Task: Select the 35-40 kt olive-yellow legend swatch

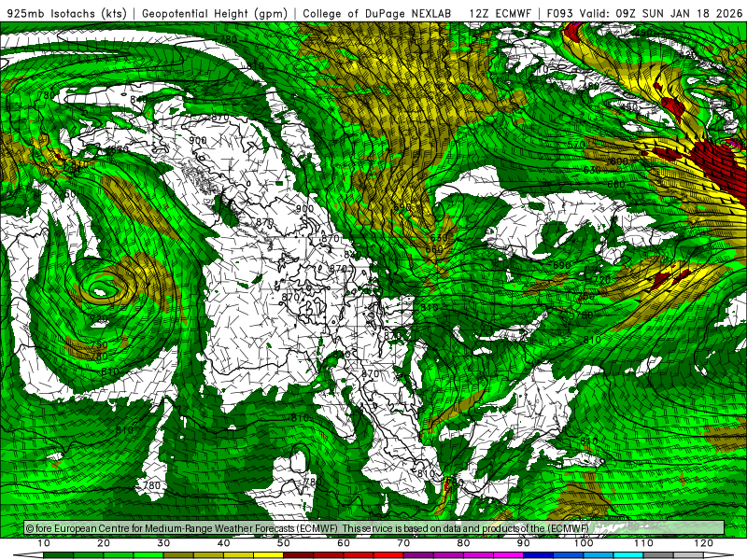Action: point(208,555)
